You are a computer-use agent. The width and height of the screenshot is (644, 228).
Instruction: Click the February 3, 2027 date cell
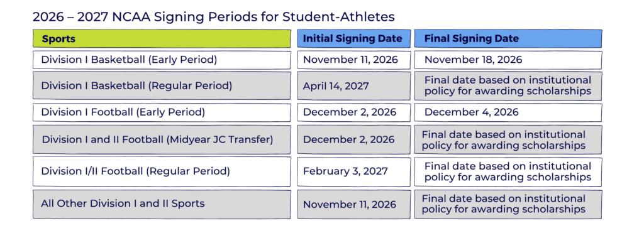click(353, 171)
